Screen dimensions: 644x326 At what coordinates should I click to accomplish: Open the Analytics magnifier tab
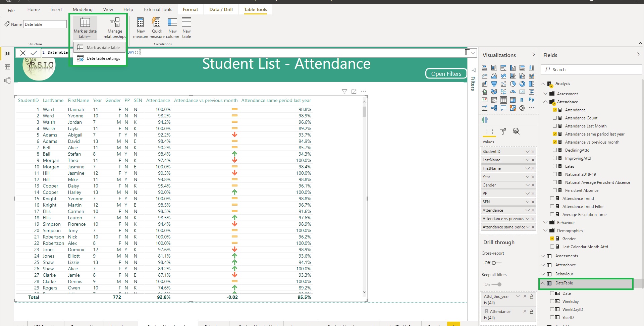point(516,131)
